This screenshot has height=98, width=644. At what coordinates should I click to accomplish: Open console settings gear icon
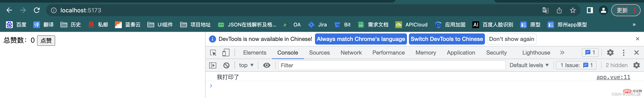pyautogui.click(x=637, y=65)
